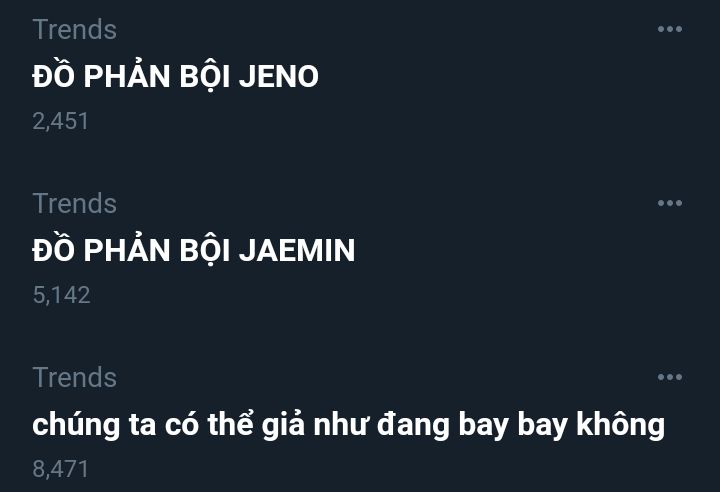Click the 8,471 tweet count
Screen dimensions: 720x492
[60, 469]
